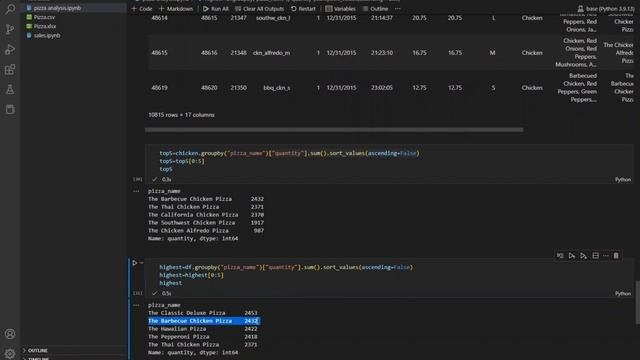Screen dimensions: 640x360
Task: Add a new Code cell
Action: pos(142,9)
